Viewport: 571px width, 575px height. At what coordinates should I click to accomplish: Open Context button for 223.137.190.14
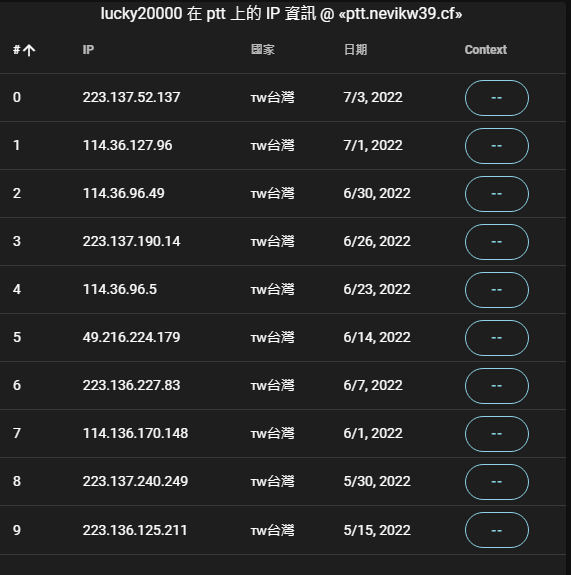coord(497,242)
